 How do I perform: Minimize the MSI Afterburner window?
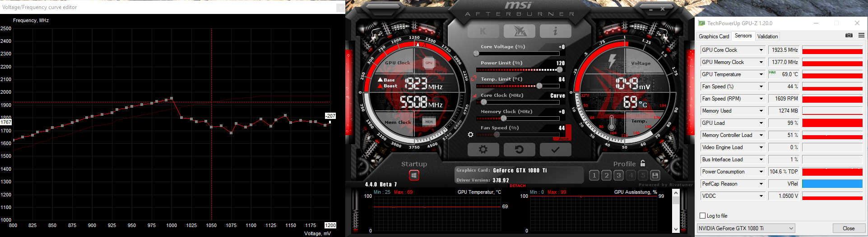[651, 9]
